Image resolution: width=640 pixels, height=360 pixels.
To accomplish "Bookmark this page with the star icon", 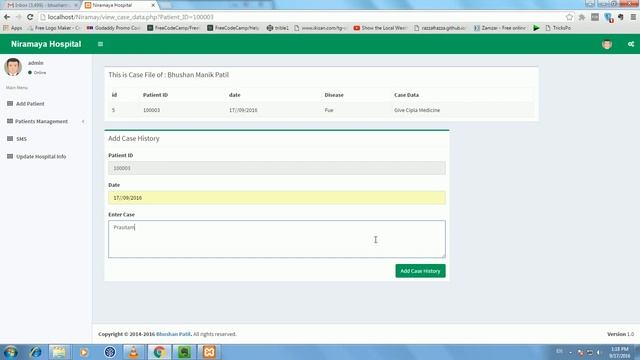I will tap(569, 17).
